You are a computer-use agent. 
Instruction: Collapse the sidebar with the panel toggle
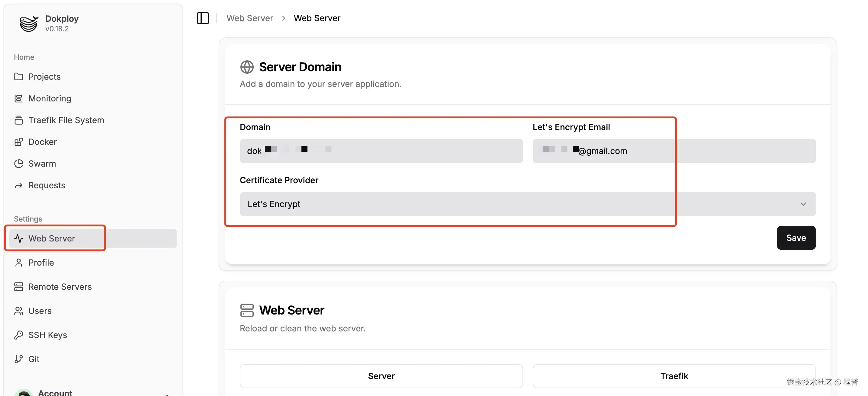[x=203, y=18]
